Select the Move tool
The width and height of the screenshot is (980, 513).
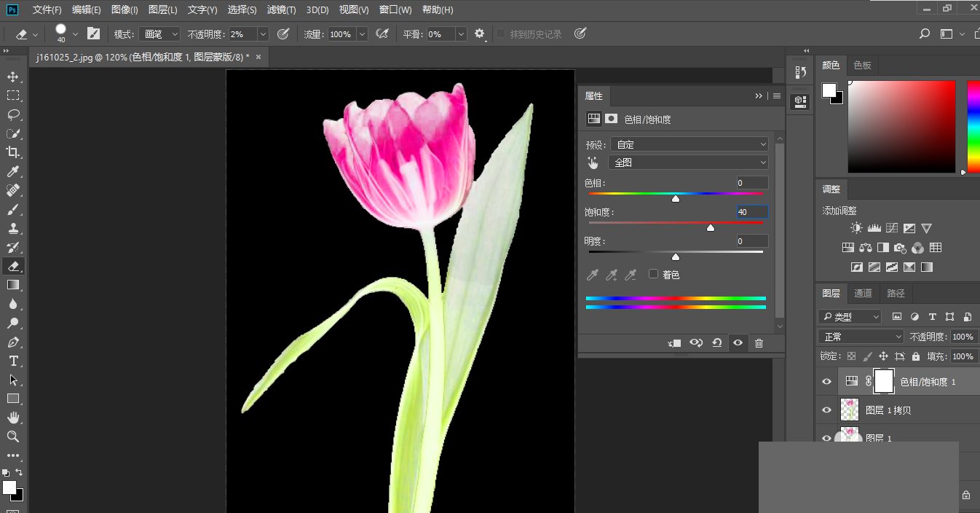point(14,77)
